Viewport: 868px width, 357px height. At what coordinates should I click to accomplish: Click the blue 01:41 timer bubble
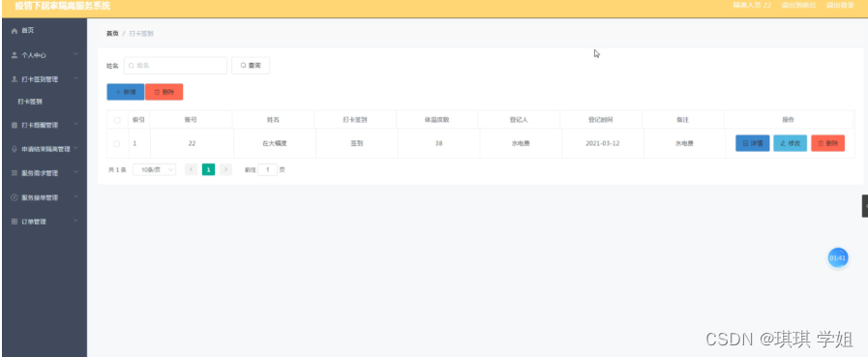tap(838, 258)
